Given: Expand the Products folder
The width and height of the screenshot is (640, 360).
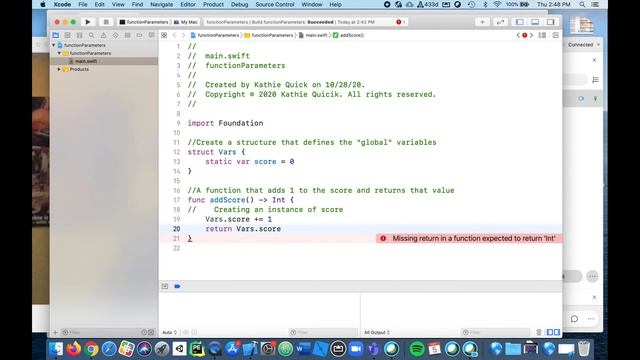Looking at the screenshot, I should (59, 69).
